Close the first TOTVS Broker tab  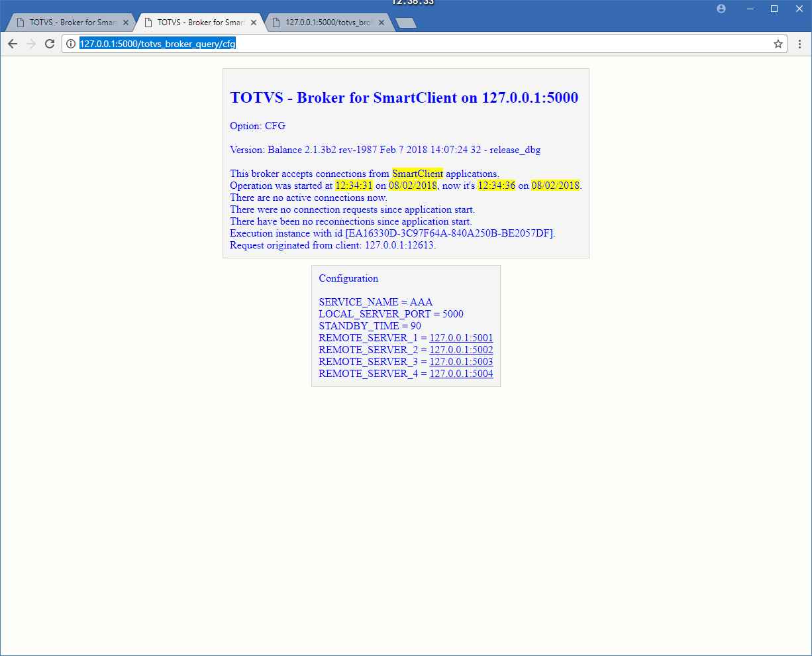pos(126,23)
